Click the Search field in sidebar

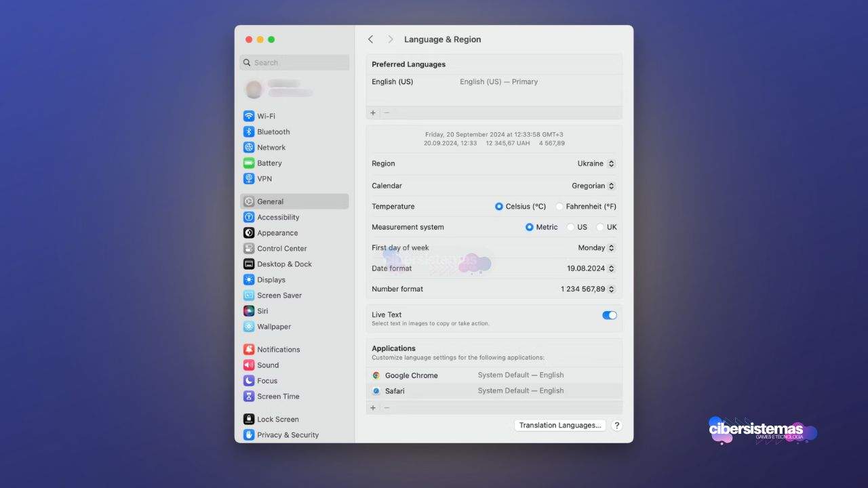[x=294, y=62]
